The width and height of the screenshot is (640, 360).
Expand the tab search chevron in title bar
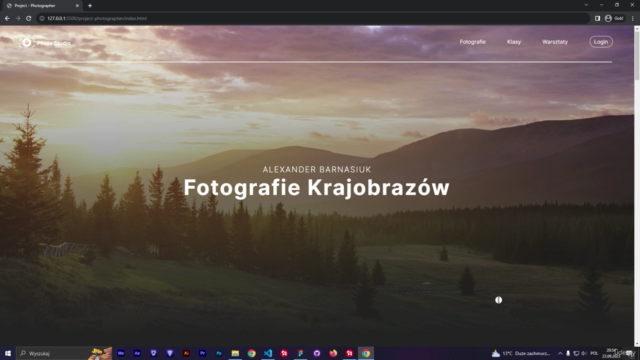tap(586, 5)
